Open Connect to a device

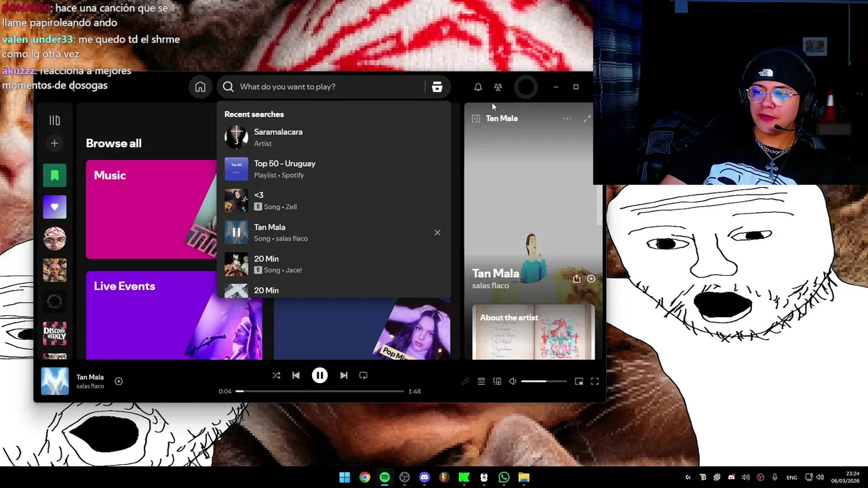point(497,382)
